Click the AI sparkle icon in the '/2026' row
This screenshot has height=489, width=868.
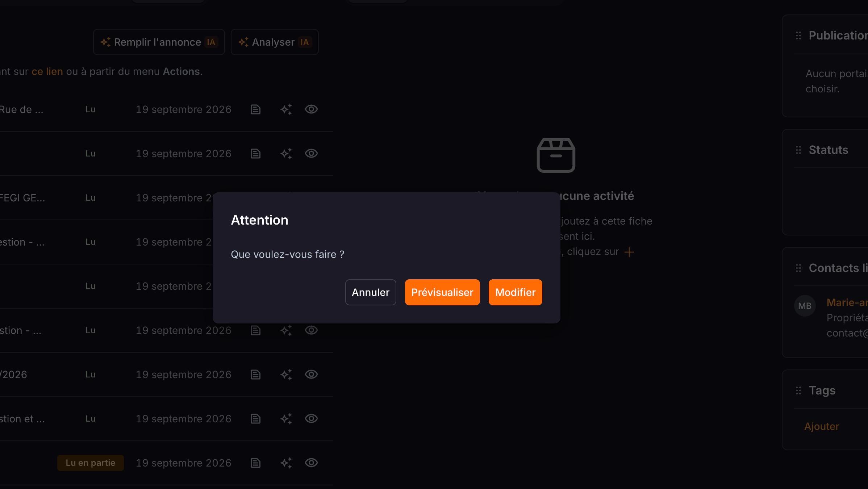286,375
